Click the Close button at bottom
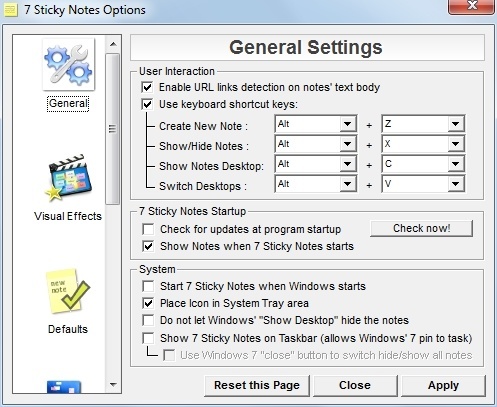Viewport: 497px width, 407px height. 355,386
